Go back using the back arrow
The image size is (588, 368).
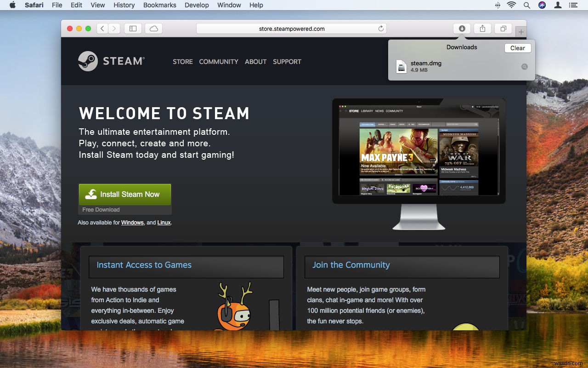102,28
